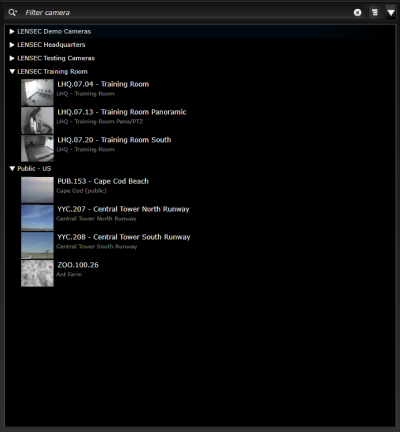The width and height of the screenshot is (400, 432).
Task: Open YYC.208 South Runway camera thumbnail
Action: click(37, 246)
